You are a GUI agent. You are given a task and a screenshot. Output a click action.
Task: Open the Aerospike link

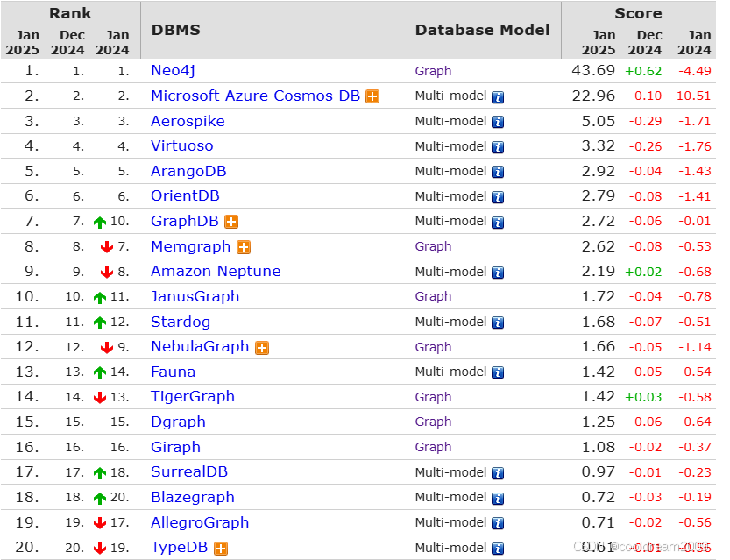[x=188, y=121]
